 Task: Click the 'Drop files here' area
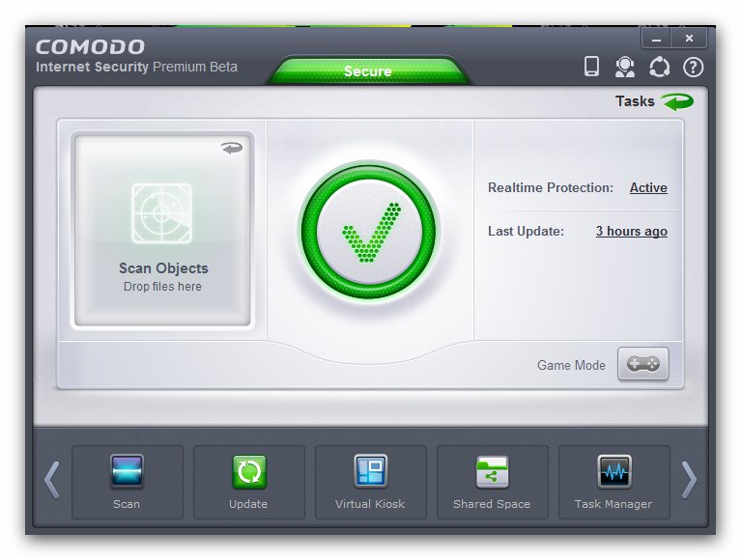162,287
